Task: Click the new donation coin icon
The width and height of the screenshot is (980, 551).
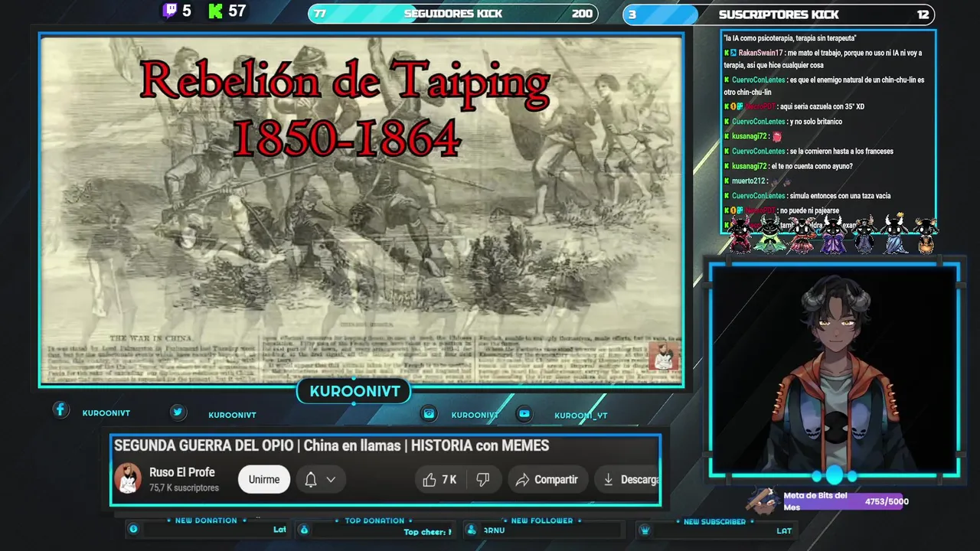Action: pyautogui.click(x=133, y=530)
